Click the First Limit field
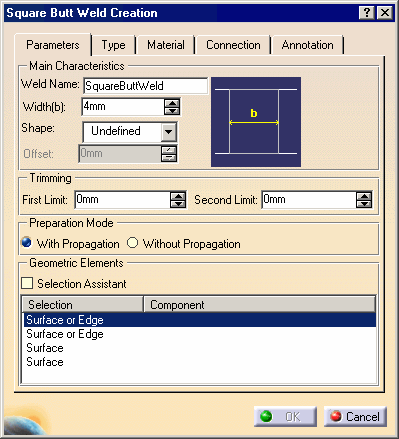This screenshot has width=399, height=439. 122,200
